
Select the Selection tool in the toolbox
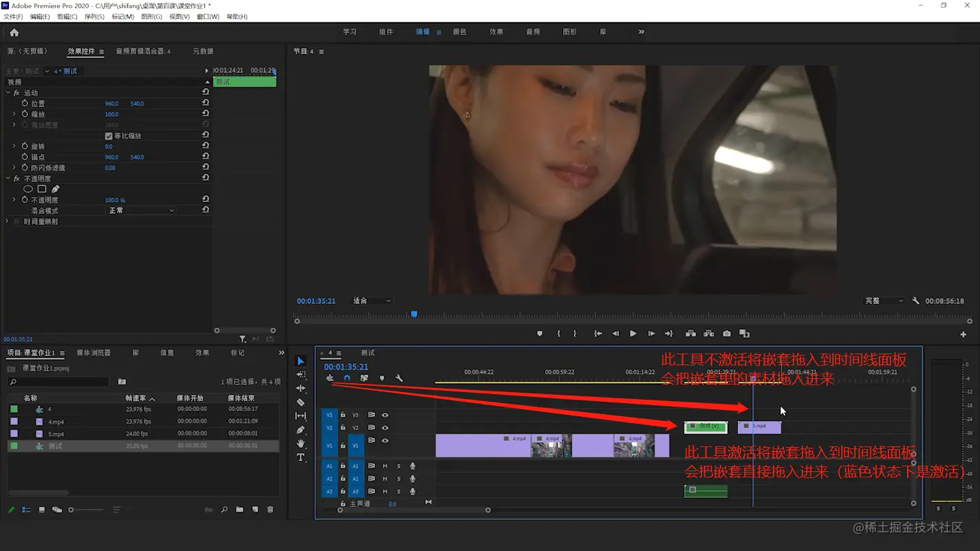click(301, 361)
